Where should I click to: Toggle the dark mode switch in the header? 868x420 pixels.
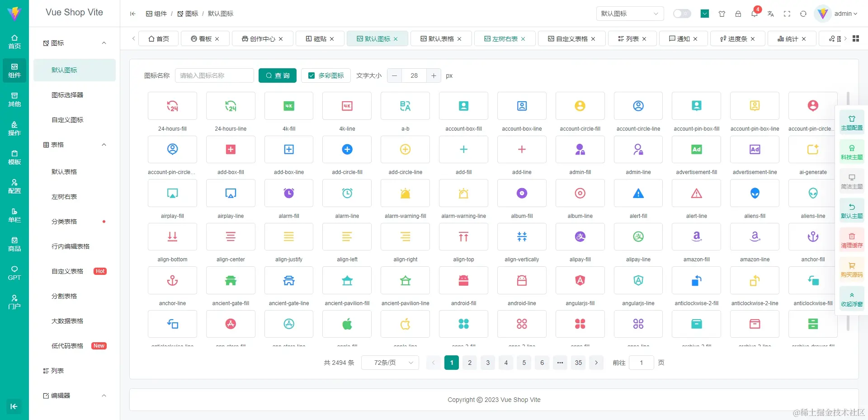point(682,14)
